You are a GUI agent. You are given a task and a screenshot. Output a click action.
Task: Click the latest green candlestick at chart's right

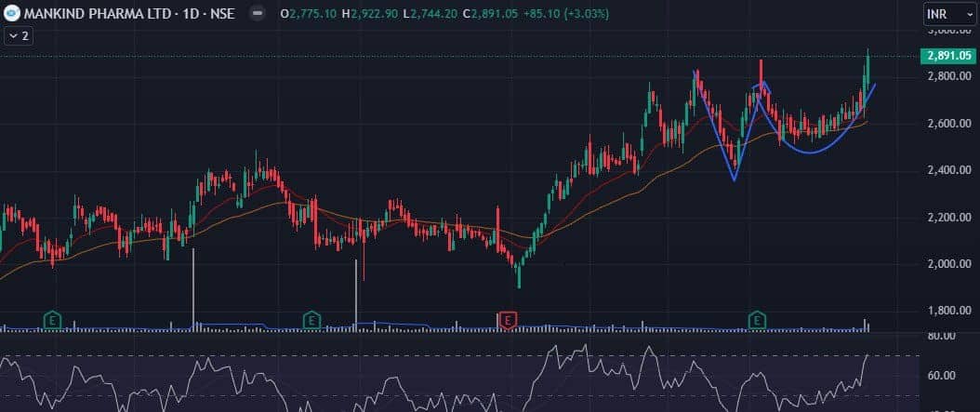(x=867, y=70)
